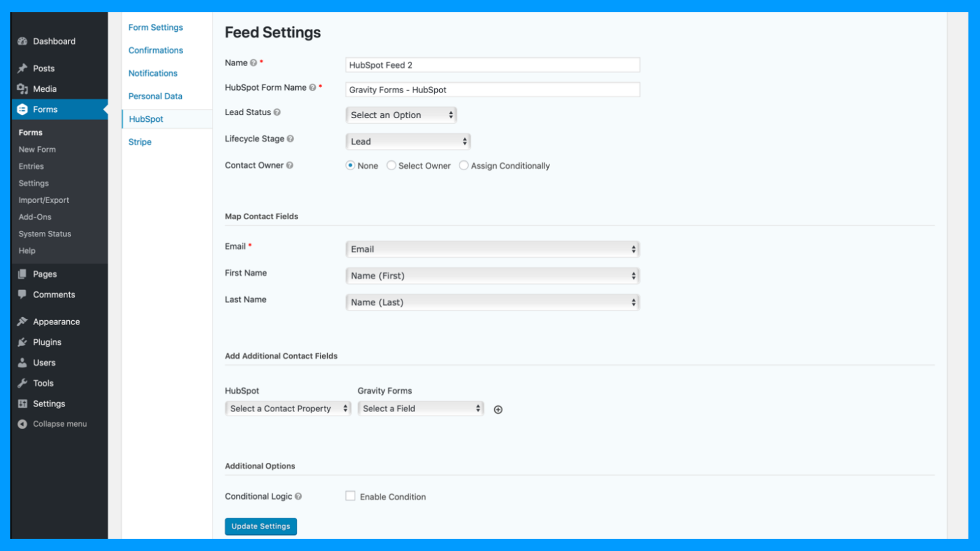Click help icon next to Contact Owner
Viewport: 980px width, 551px height.
click(290, 165)
